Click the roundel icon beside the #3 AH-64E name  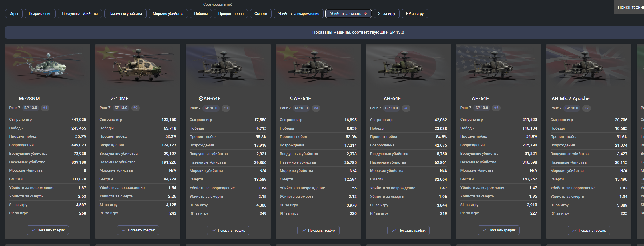tap(201, 99)
